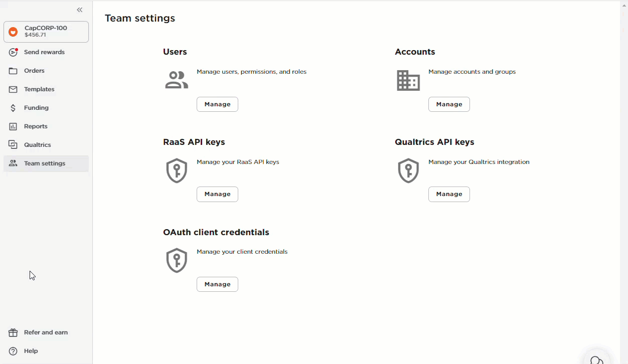Click the Qualtrics sidebar icon
The height and width of the screenshot is (364, 628).
click(13, 144)
